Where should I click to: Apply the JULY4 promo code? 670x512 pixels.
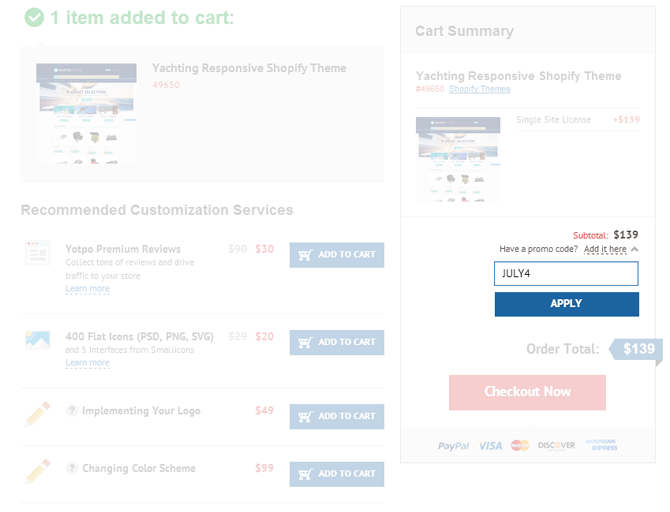[567, 304]
